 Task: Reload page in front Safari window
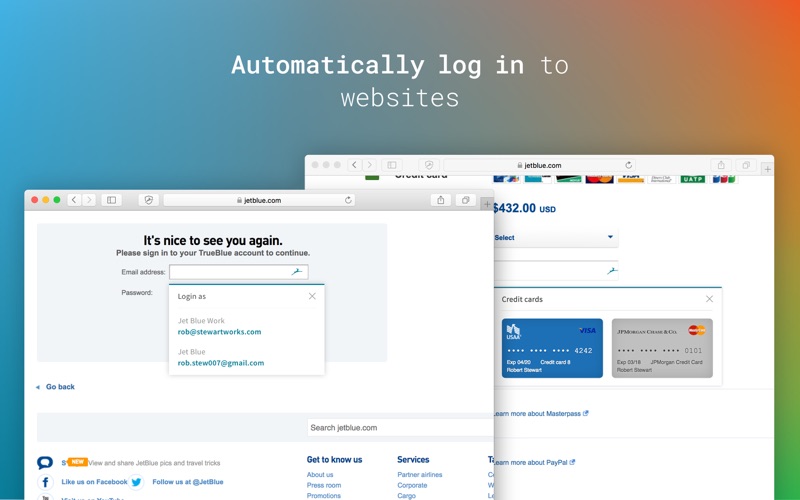pos(348,200)
